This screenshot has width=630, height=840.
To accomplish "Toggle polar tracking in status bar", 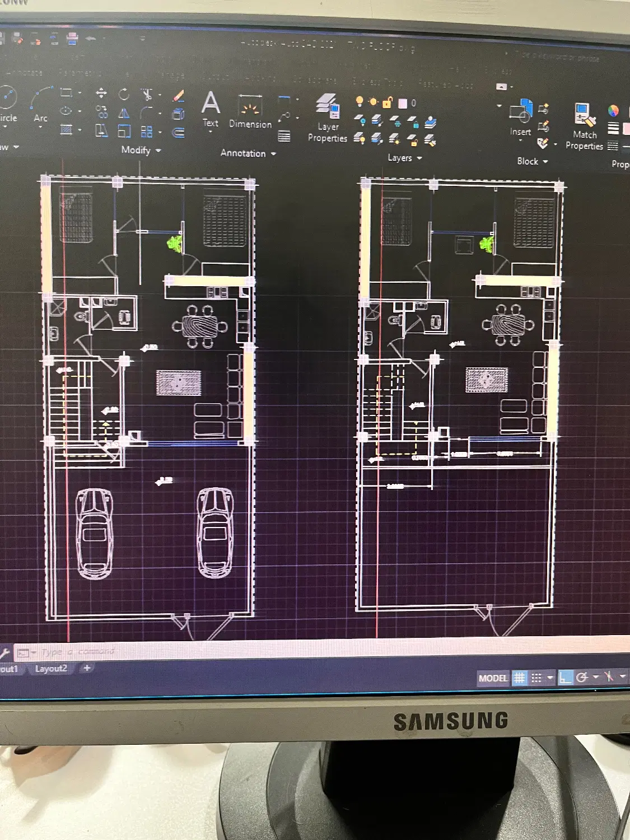I will coord(582,678).
